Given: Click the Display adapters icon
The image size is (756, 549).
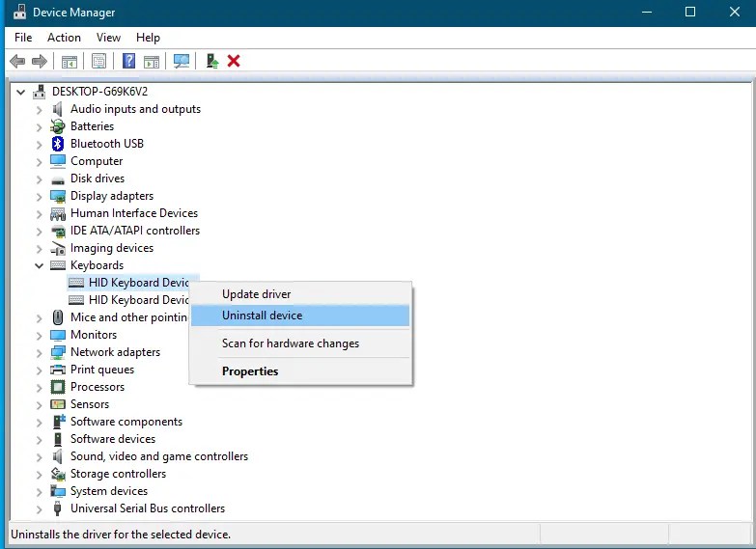Looking at the screenshot, I should (x=57, y=196).
